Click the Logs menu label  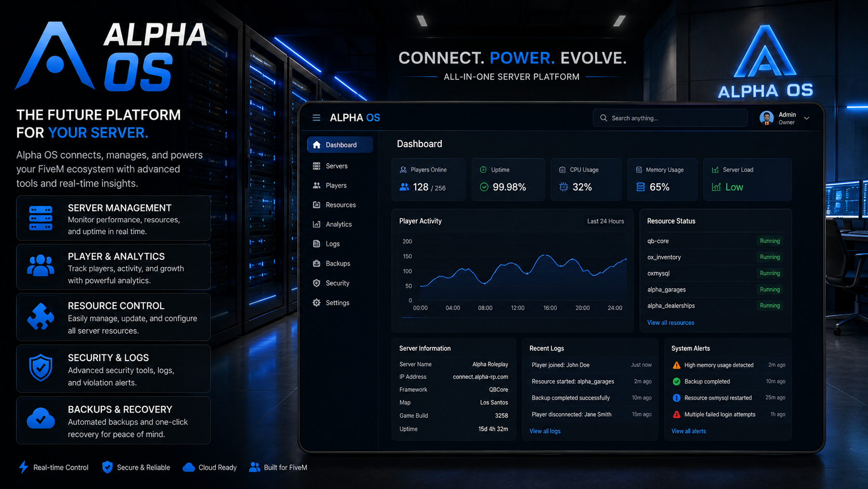333,244
